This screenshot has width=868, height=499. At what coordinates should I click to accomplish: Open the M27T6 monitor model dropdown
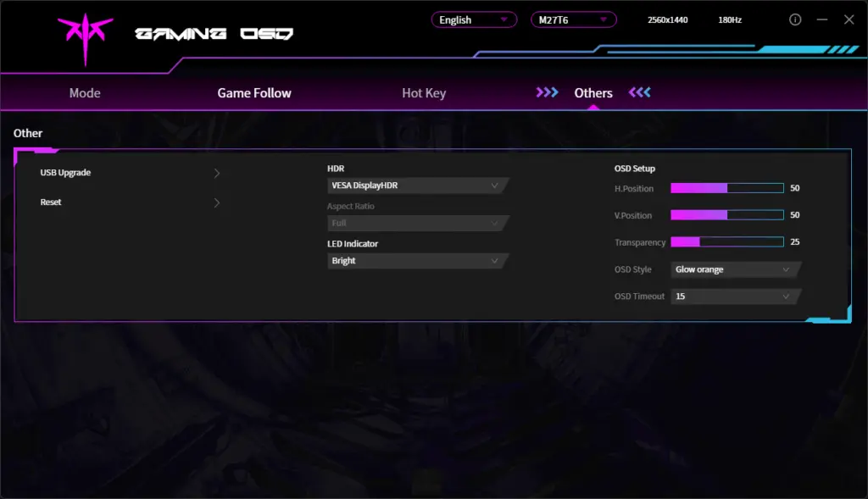pos(573,19)
